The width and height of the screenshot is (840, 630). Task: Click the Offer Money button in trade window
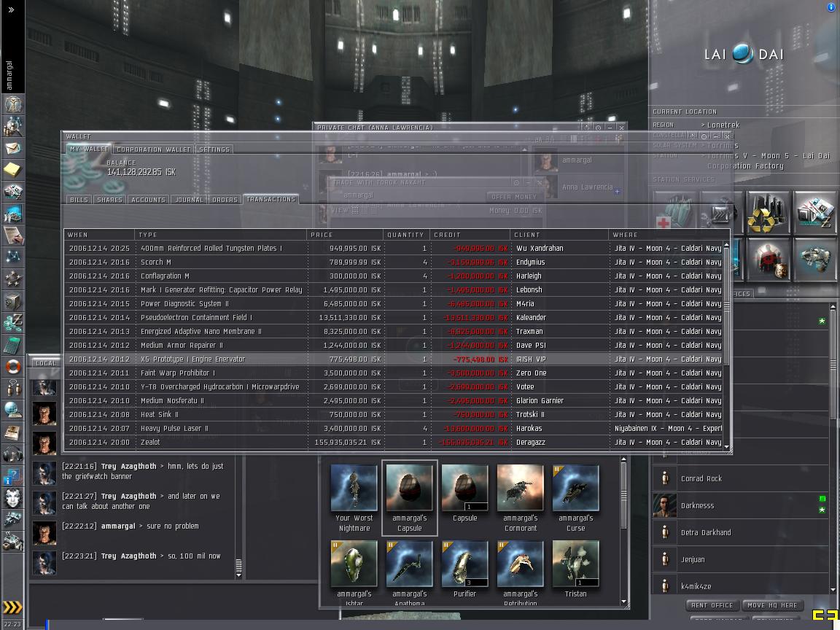514,197
